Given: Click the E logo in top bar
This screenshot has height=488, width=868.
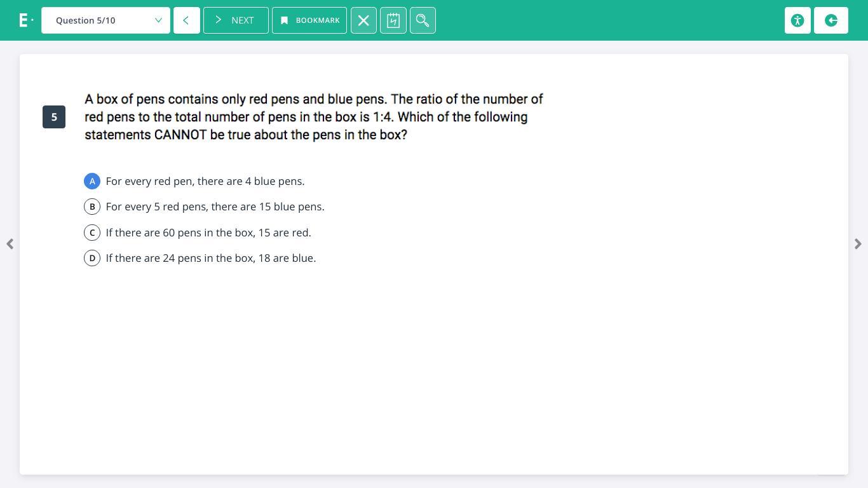Looking at the screenshot, I should (x=25, y=20).
